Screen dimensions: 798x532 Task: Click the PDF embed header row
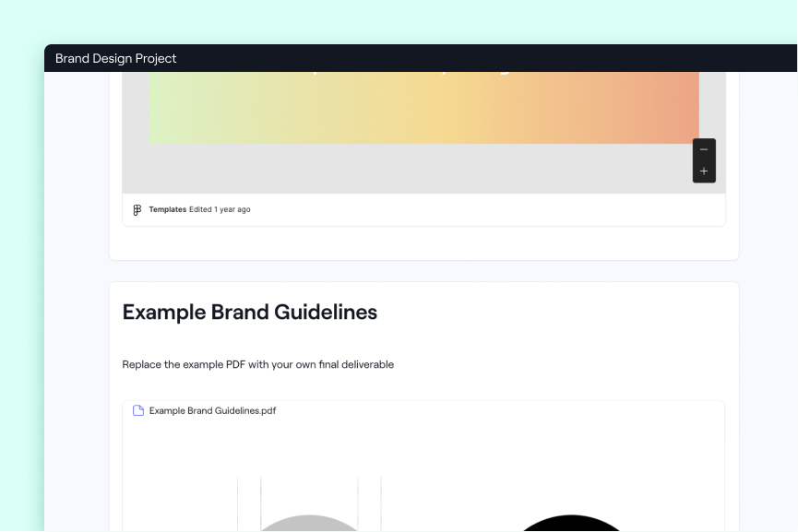point(423,410)
